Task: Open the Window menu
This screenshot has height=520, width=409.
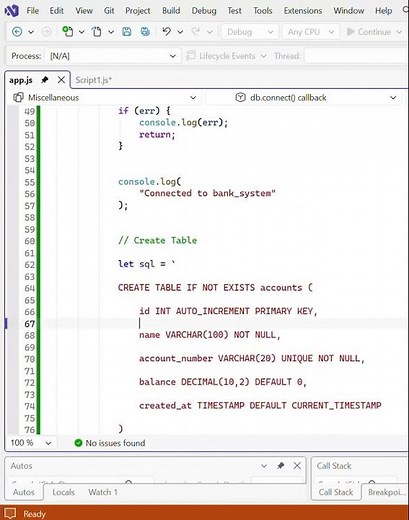Action: (349, 11)
